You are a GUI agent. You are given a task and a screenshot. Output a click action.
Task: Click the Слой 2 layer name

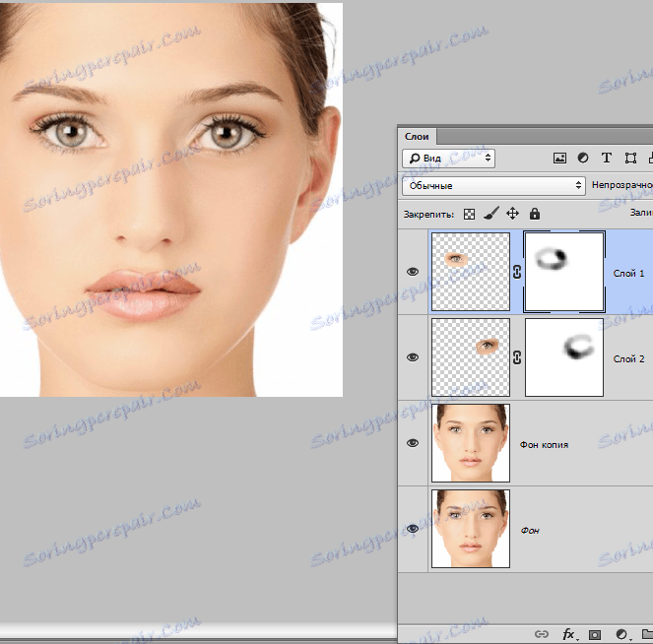point(628,358)
